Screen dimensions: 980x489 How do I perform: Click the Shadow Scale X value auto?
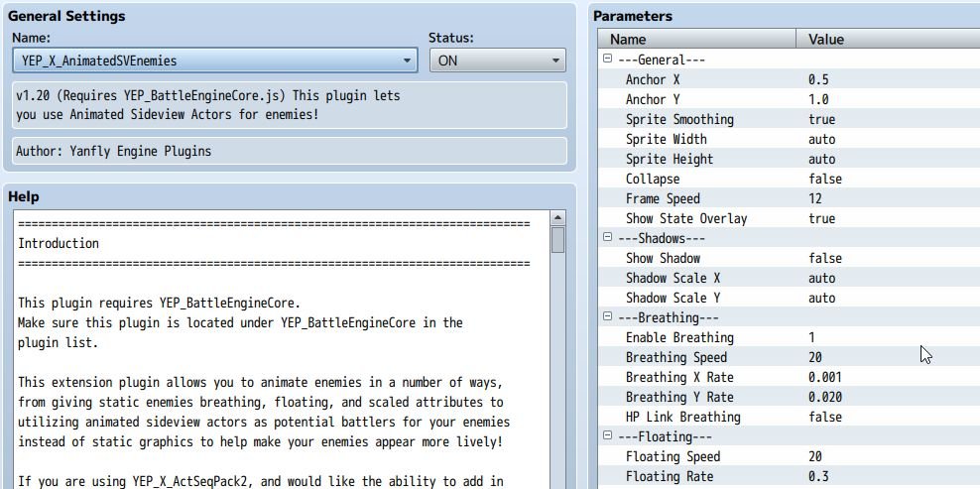tap(821, 279)
